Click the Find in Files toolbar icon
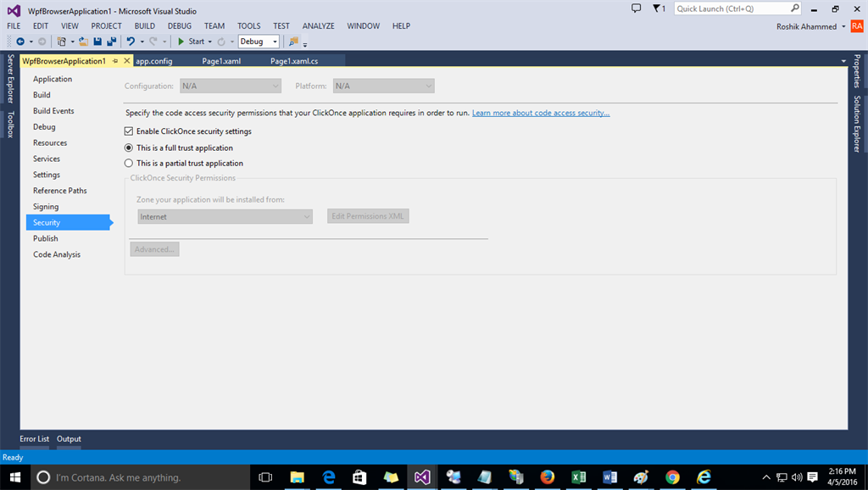Viewport: 868px width, 490px height. [x=293, y=42]
